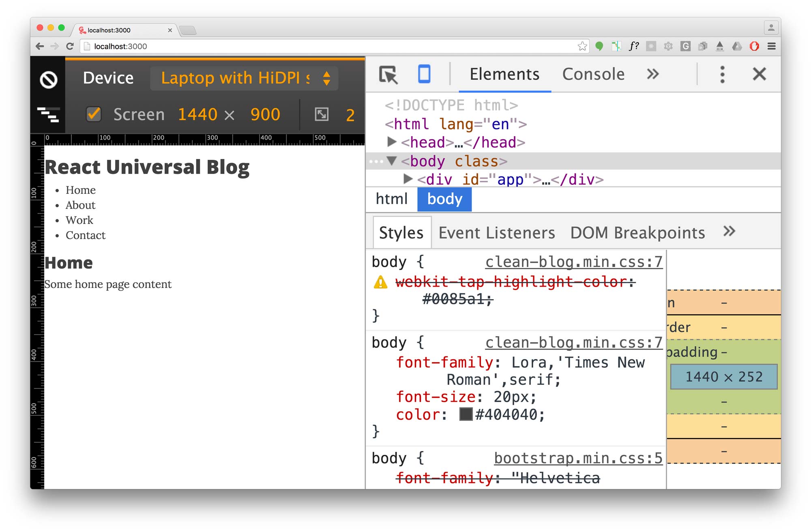Select the body breadcrumb below the DOM tree

[444, 199]
